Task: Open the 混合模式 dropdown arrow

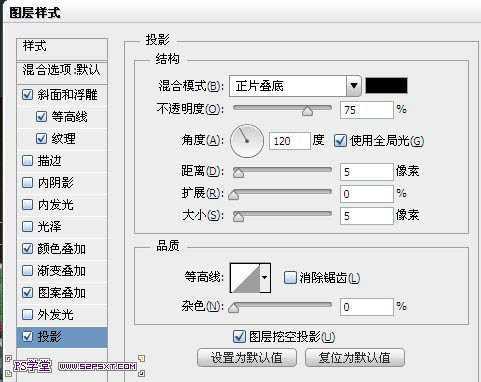Action: coord(354,86)
